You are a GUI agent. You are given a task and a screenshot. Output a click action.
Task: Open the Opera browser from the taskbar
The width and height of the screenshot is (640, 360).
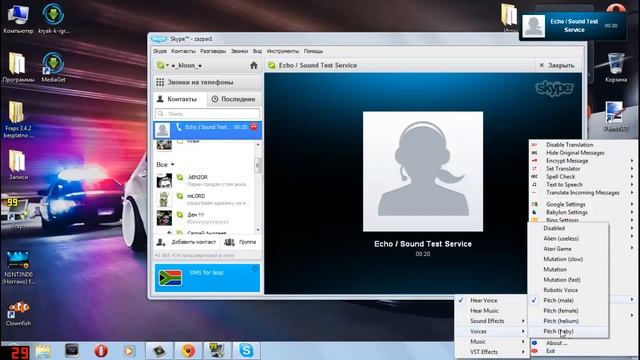(101, 351)
